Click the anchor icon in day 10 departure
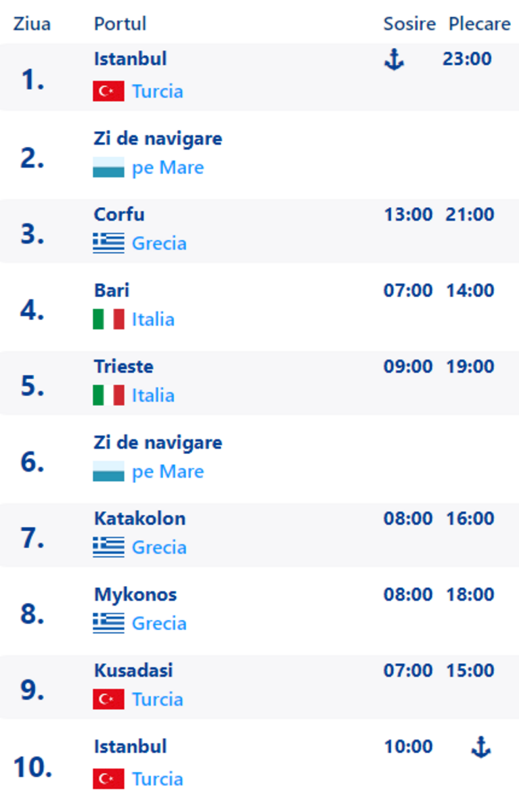Viewport: 519px width, 812px height. 480,748
